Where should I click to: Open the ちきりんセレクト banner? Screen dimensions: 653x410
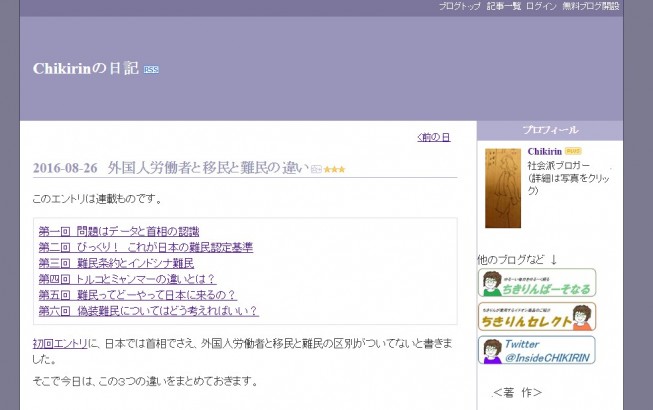pyautogui.click(x=536, y=316)
